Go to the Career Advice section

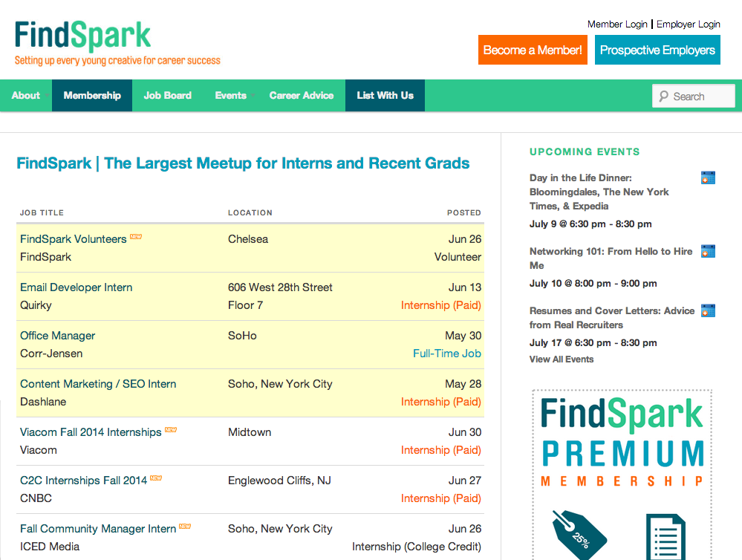pos(301,95)
